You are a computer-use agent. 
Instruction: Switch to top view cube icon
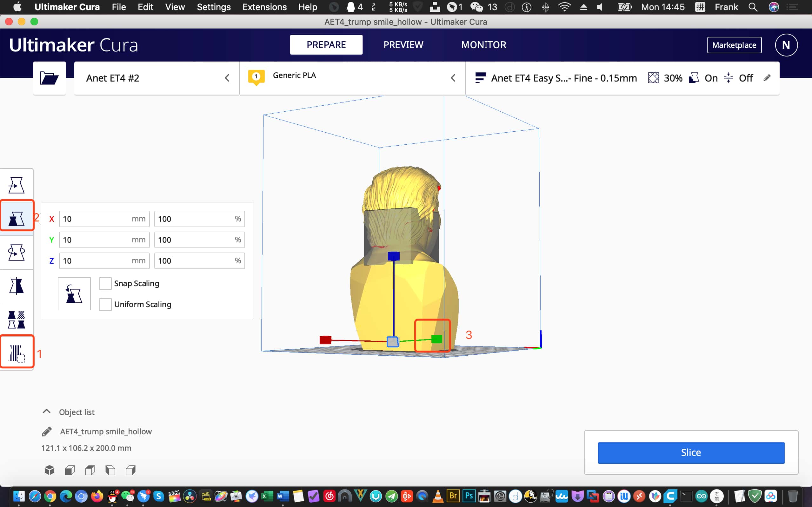90,470
